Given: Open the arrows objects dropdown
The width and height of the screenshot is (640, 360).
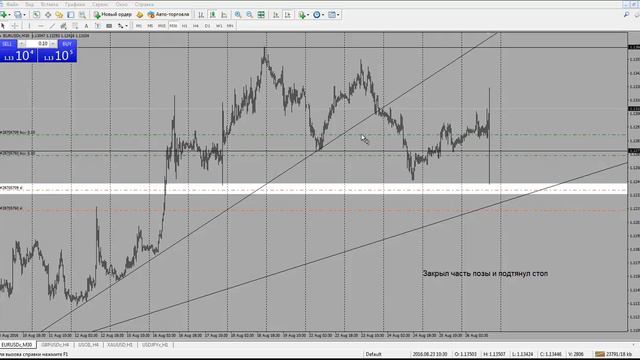Looking at the screenshot, I should (x=122, y=26).
